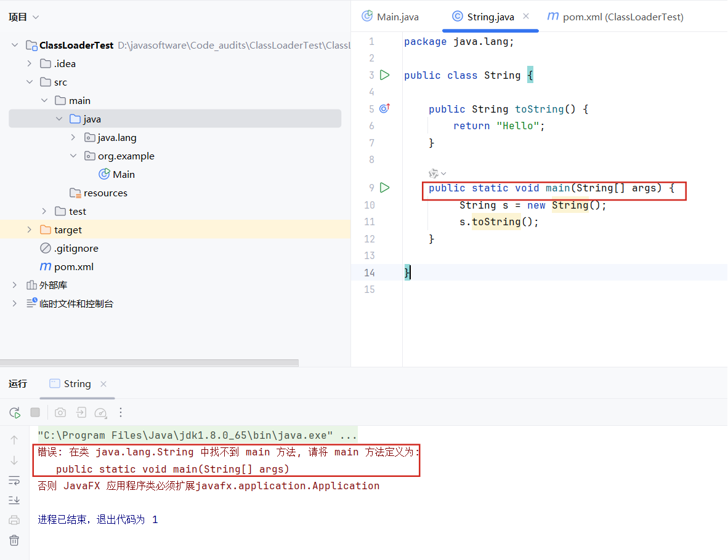728x560 pixels.
Task: Click the down arrow in console gutter
Action: tap(14, 460)
